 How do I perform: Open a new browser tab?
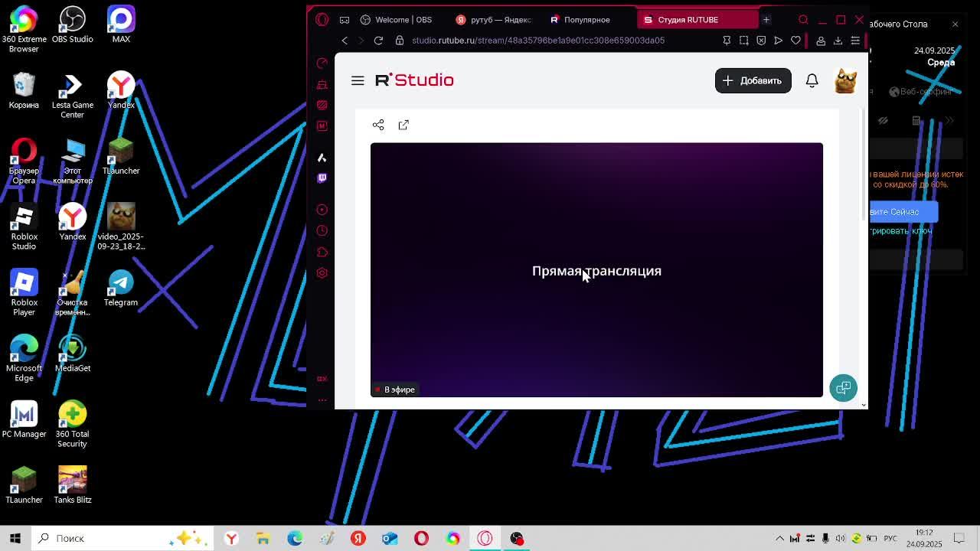tap(766, 20)
